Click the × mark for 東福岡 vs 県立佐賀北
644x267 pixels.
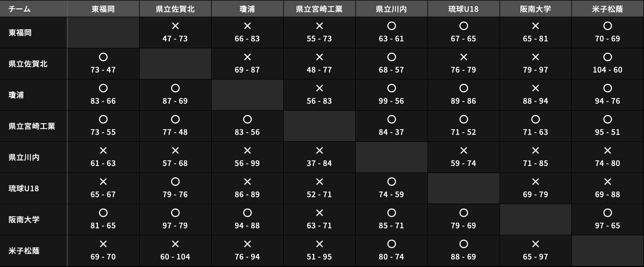point(175,26)
